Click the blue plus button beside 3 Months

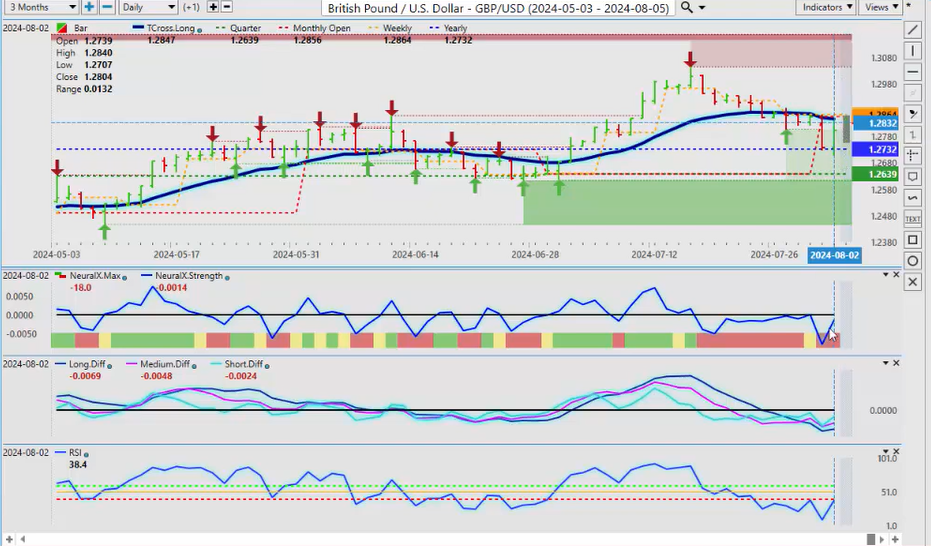tap(89, 7)
